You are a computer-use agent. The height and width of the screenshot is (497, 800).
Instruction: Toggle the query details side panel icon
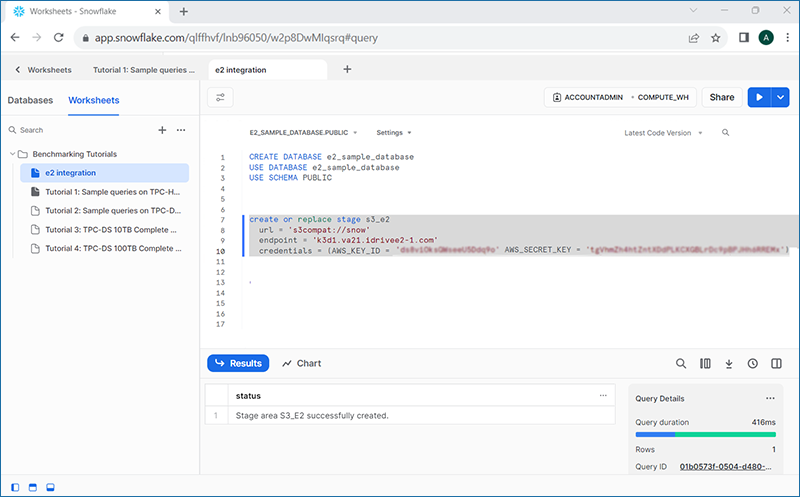click(777, 363)
